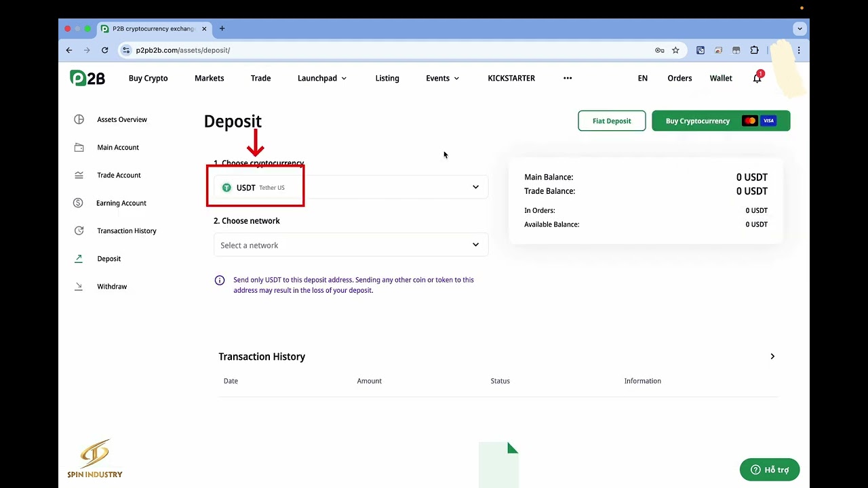Click the Status column header
Viewport: 868px width, 488px height.
pyautogui.click(x=500, y=381)
